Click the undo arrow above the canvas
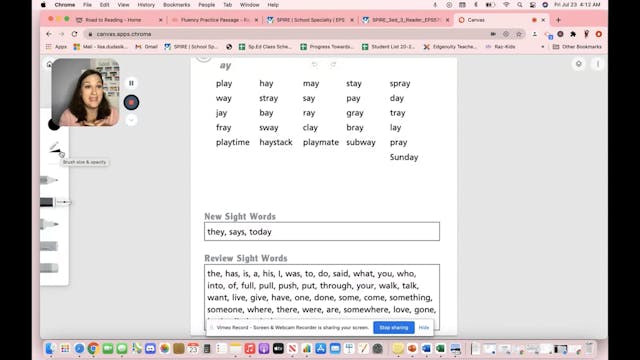Viewport: 640px width, 360px height. (315, 64)
